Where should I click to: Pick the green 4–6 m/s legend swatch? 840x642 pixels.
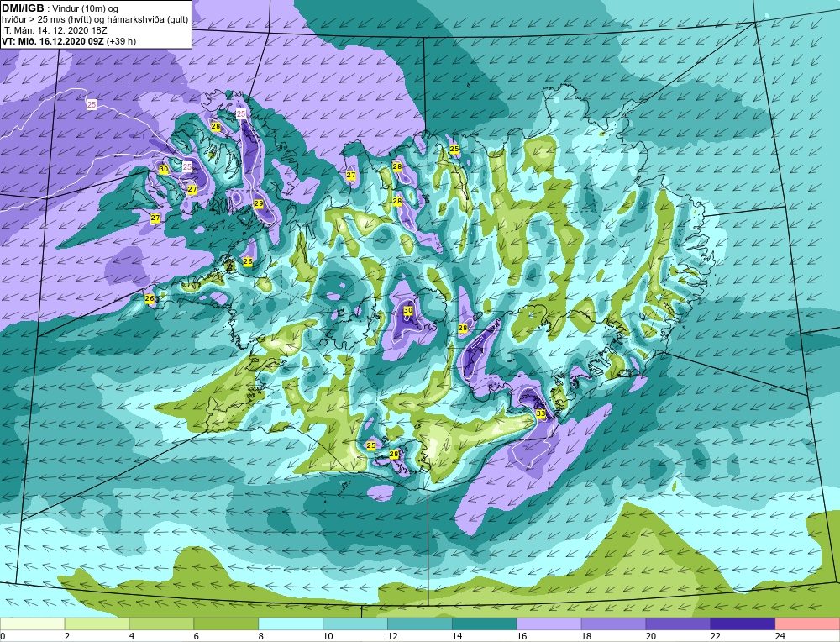point(161,624)
